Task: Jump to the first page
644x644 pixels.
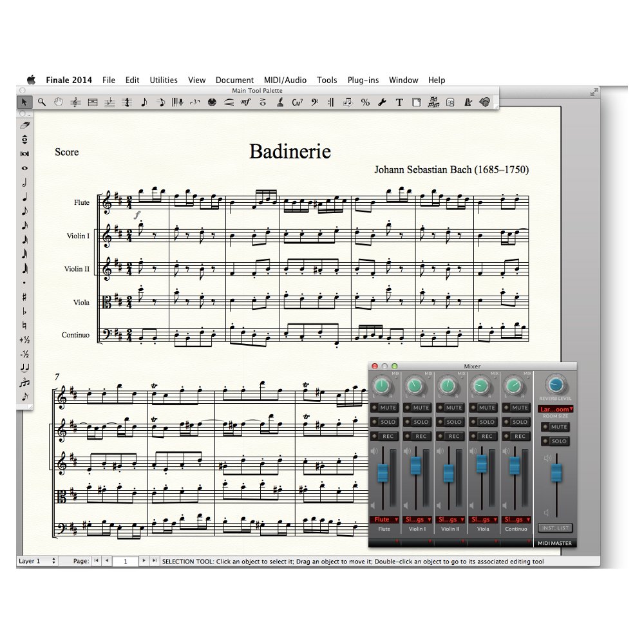Action: [x=97, y=561]
